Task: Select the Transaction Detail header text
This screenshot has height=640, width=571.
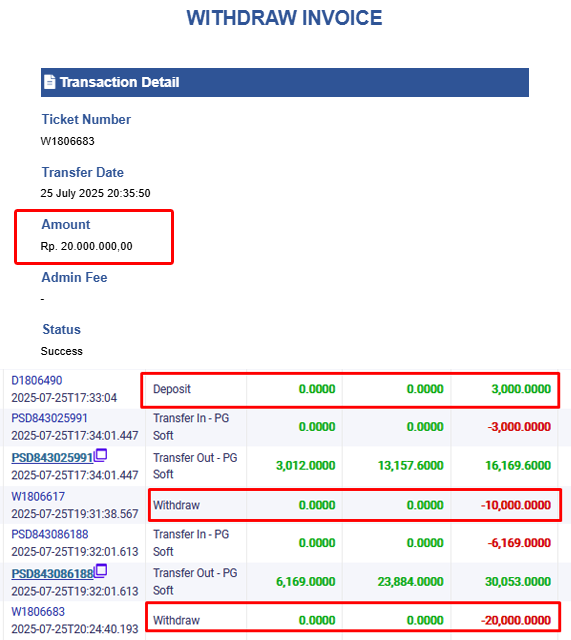Action: coord(120,82)
